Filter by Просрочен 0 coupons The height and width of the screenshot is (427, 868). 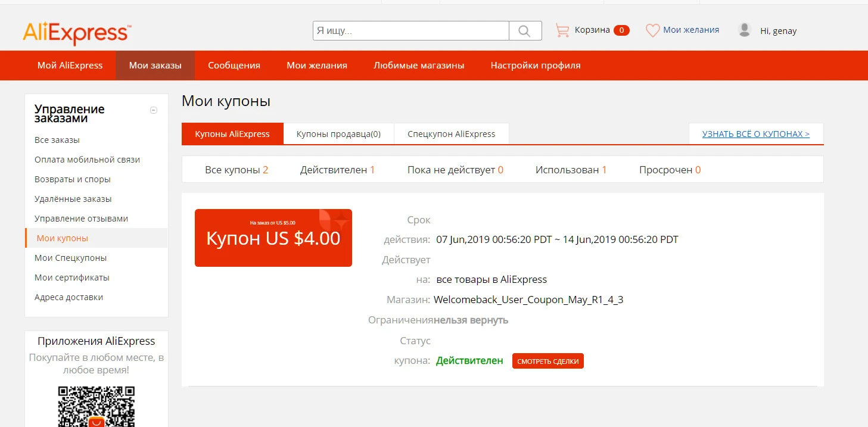pyautogui.click(x=670, y=170)
